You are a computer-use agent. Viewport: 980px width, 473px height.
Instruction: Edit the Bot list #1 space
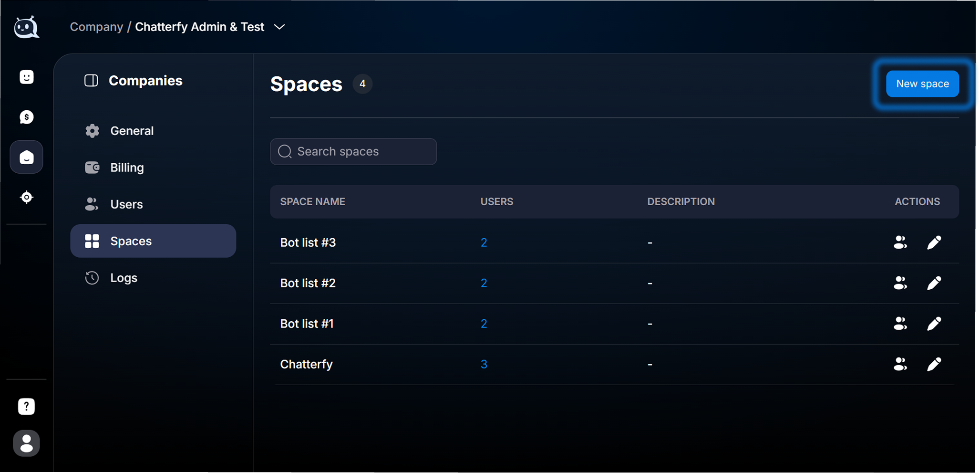(934, 324)
